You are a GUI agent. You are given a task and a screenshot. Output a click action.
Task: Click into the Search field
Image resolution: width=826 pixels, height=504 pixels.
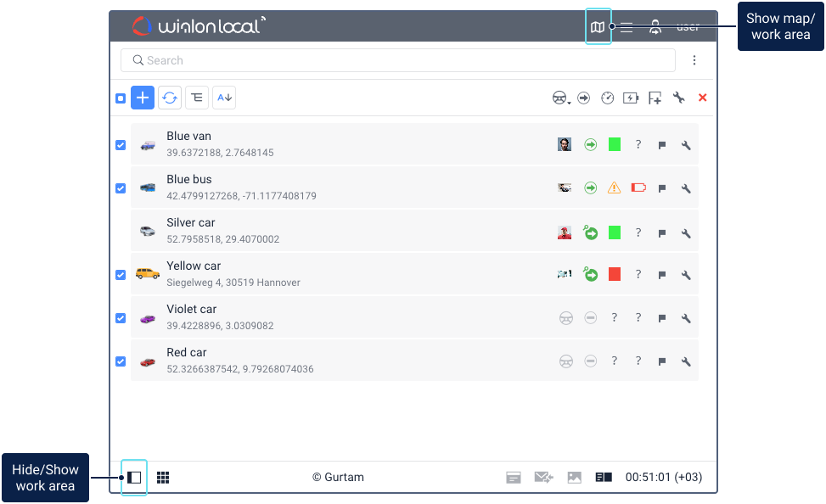coord(399,60)
